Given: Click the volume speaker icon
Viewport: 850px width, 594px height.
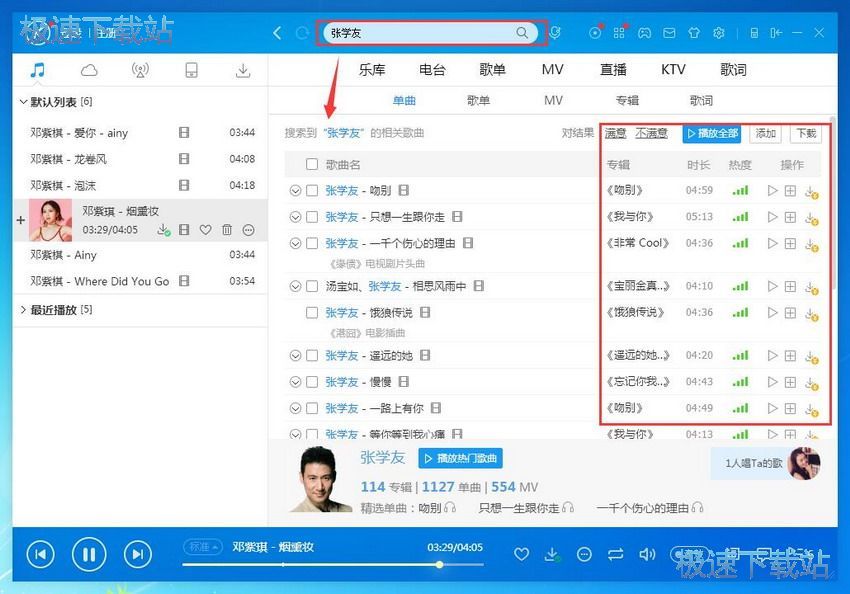Looking at the screenshot, I should coord(647,554).
